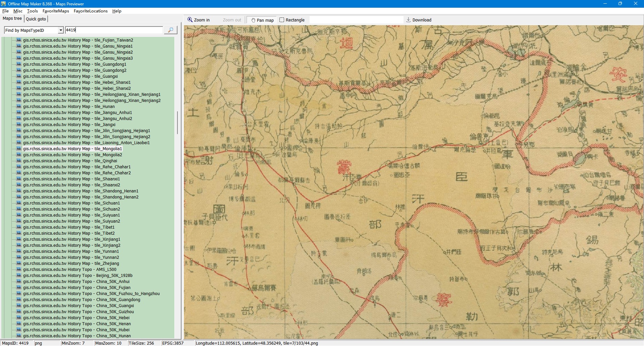Select the Maps tree tab
The height and width of the screenshot is (346, 644).
[12, 18]
